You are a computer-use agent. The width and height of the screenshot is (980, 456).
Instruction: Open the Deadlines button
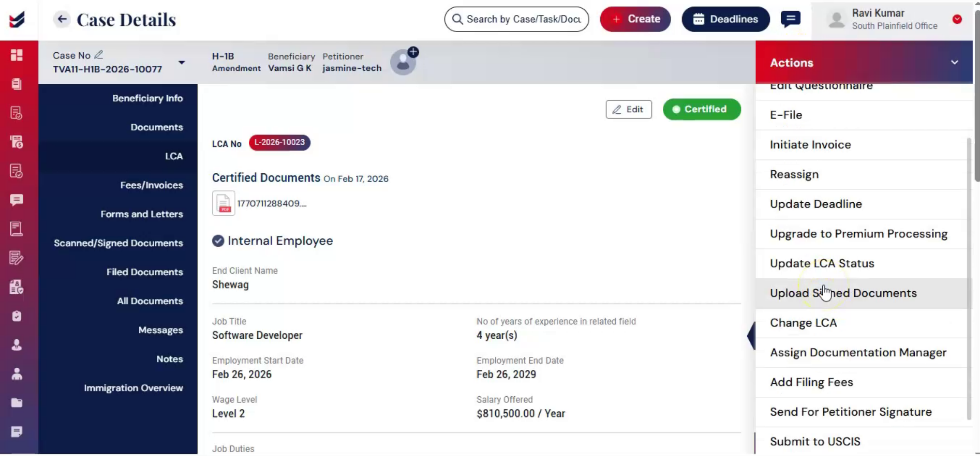click(726, 19)
